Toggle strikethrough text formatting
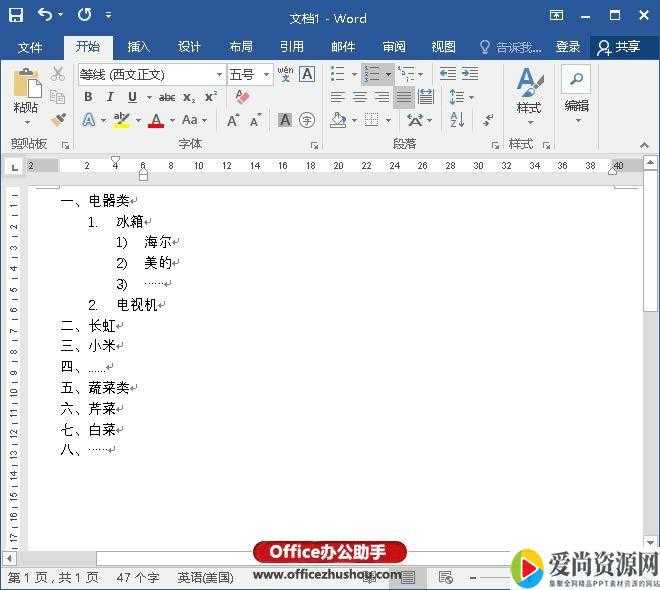This screenshot has width=660, height=590. [x=167, y=97]
